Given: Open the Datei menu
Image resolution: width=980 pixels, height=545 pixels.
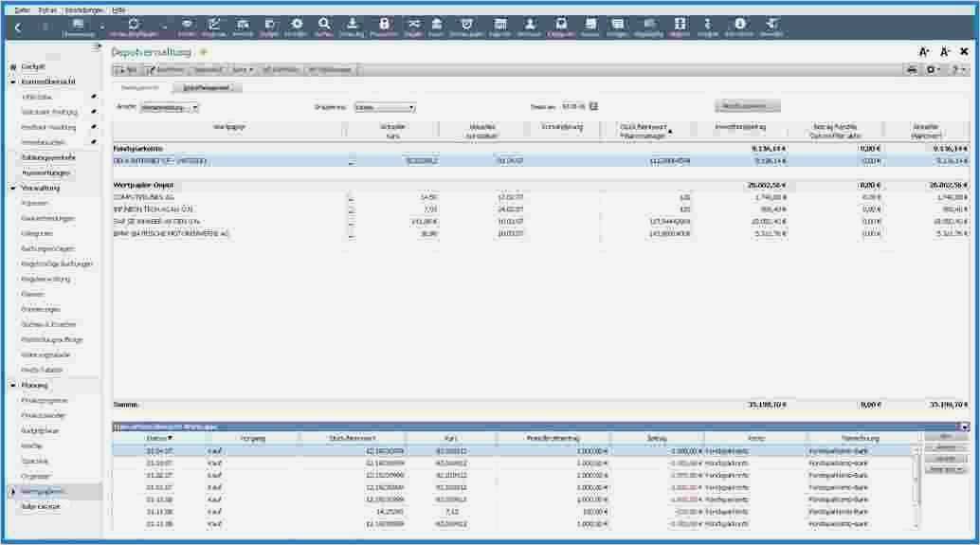Looking at the screenshot, I should click(x=22, y=10).
